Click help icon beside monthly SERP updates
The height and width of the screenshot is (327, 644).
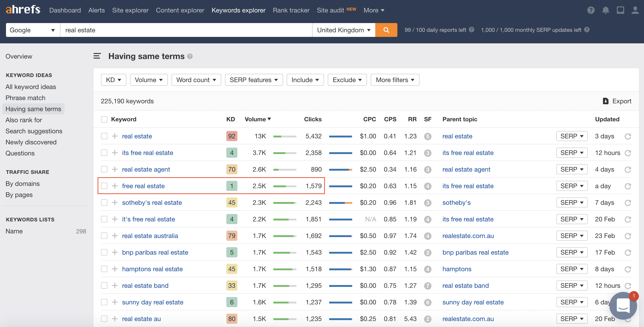[587, 30]
